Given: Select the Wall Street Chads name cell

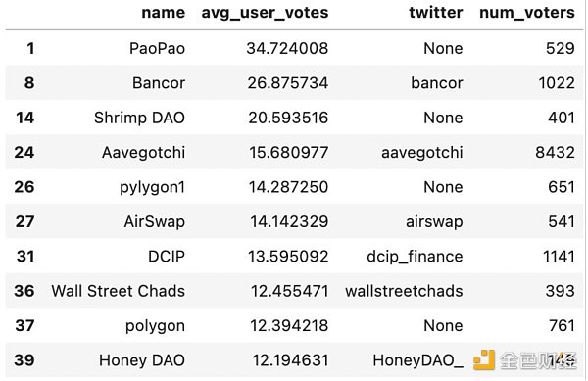Looking at the screenshot, I should [x=119, y=291].
